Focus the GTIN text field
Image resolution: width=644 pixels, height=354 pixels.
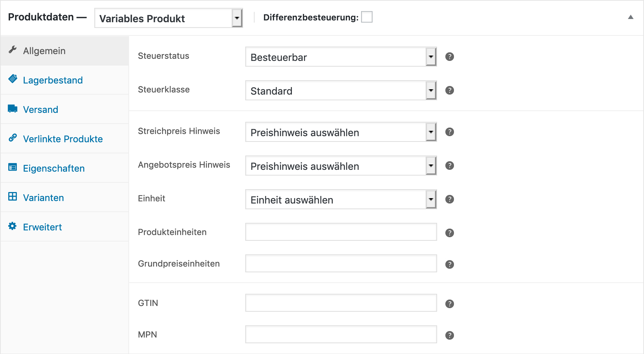(x=341, y=303)
